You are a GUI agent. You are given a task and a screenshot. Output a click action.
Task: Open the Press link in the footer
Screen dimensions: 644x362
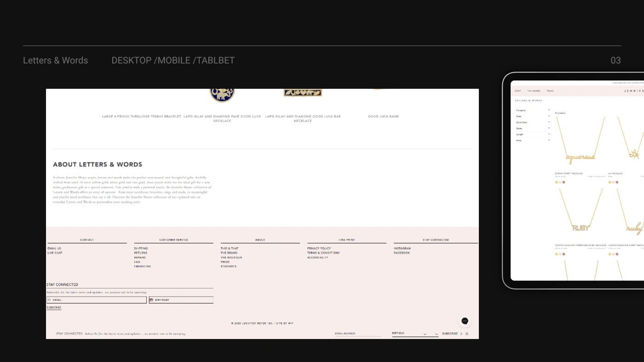click(x=225, y=262)
